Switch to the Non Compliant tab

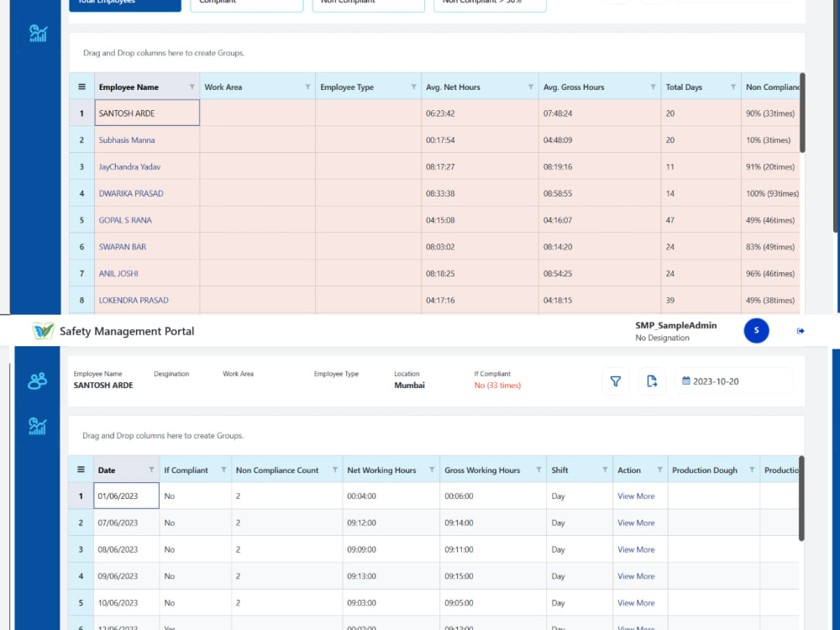click(x=367, y=4)
